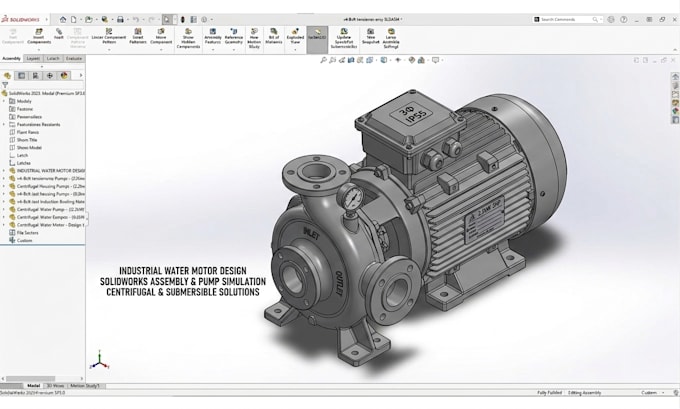
Task: Open the ConfigurationManager tab icon
Action: 36,75
